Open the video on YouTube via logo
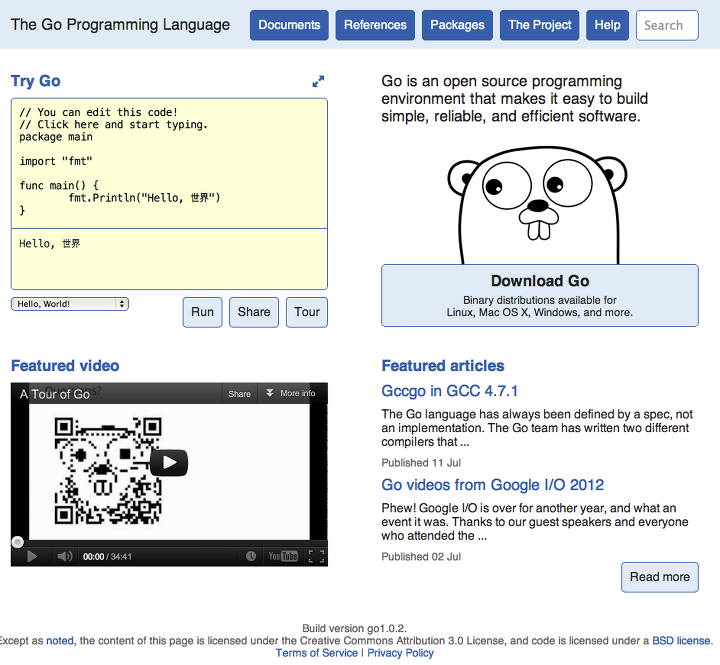 tap(283, 556)
